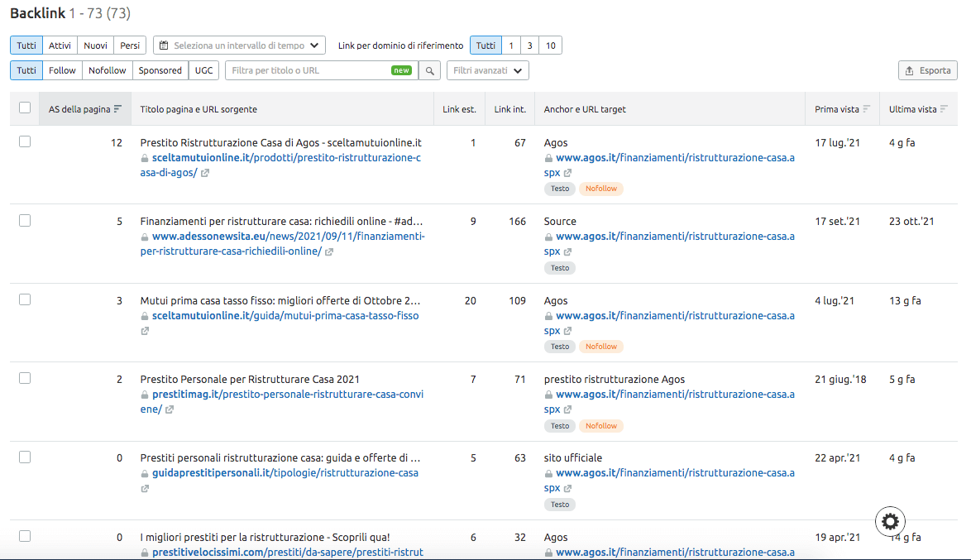Select Tutti in the link type tabs
Image resolution: width=971 pixels, height=560 pixels.
click(x=26, y=70)
